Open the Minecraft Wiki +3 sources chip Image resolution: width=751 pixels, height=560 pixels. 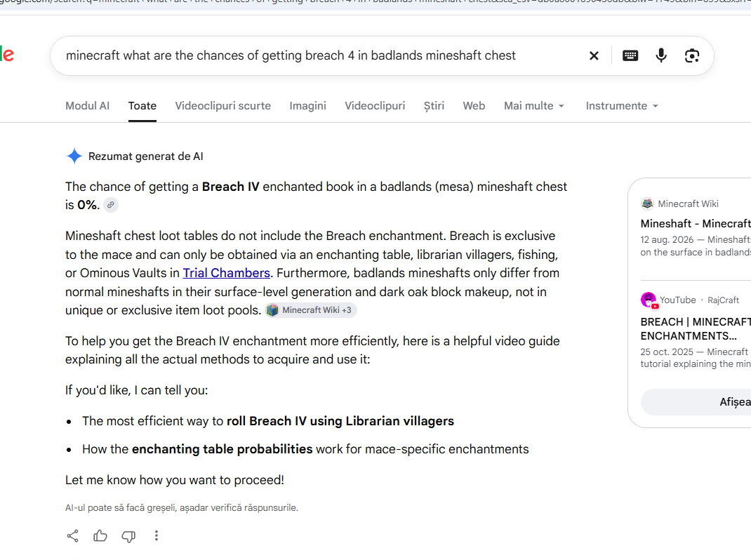(x=311, y=310)
